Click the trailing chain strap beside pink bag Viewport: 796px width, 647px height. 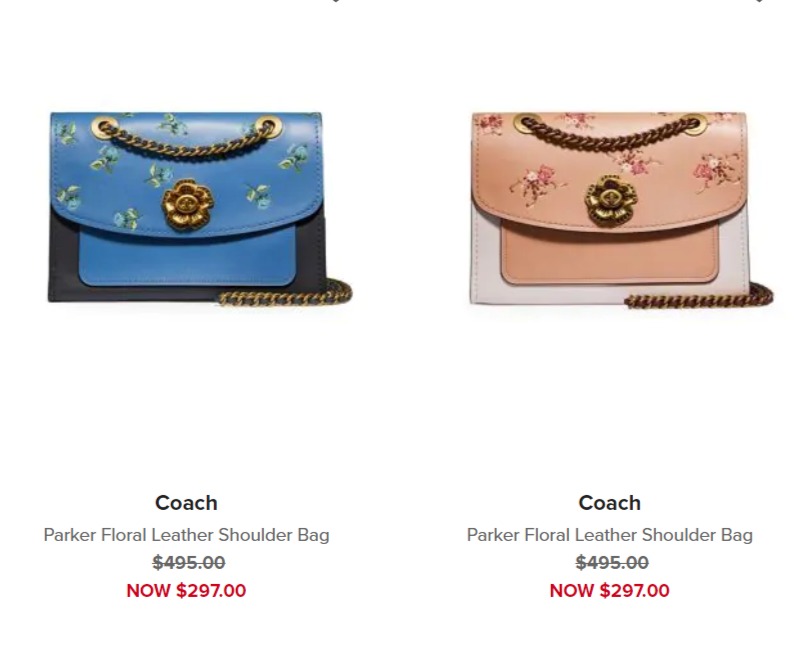[x=699, y=296]
